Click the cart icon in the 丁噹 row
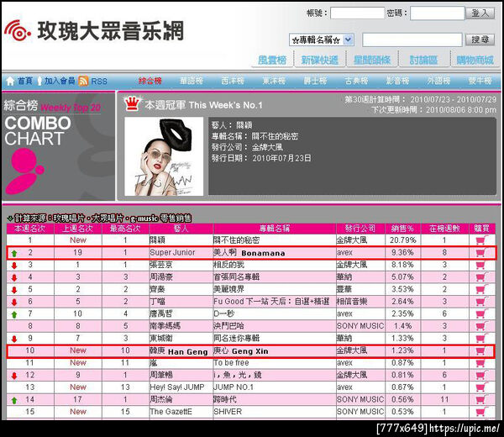Screen dimensions: 504x437 (x=481, y=302)
